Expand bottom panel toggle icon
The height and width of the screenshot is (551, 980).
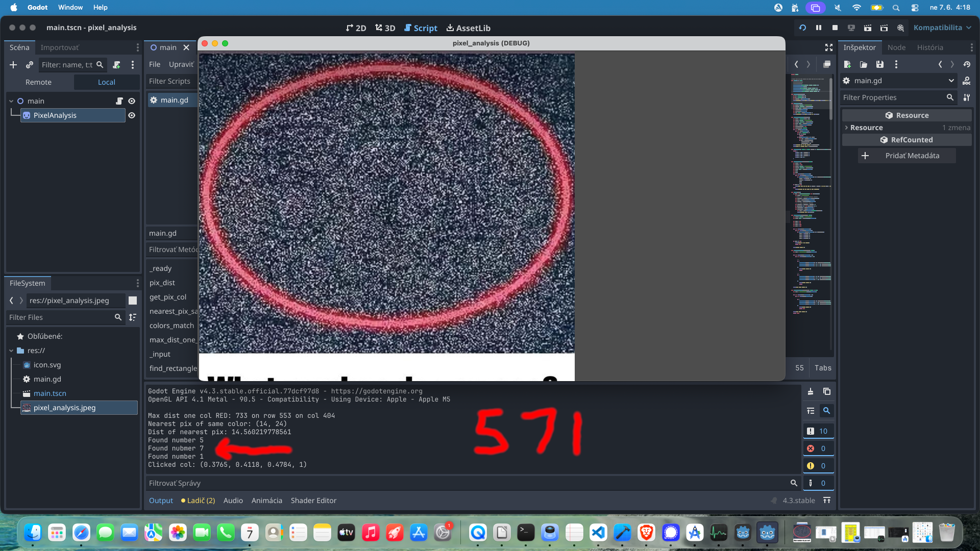tap(827, 500)
